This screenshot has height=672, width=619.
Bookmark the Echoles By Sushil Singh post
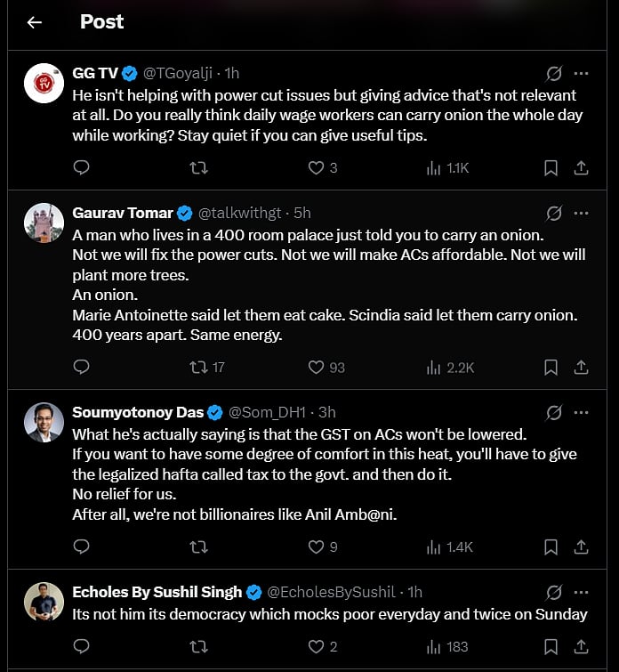(x=551, y=646)
